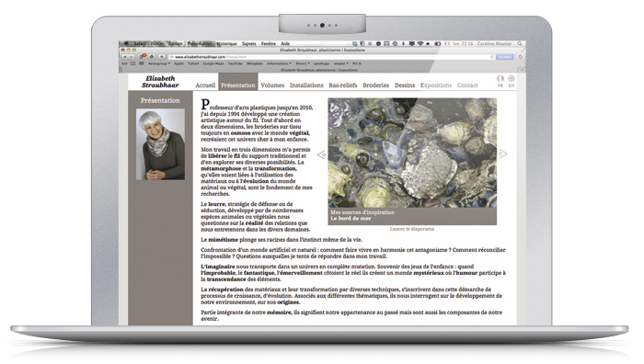Click the Lancer le diaporama link
Viewport: 644px width, 364px height.
point(412,229)
